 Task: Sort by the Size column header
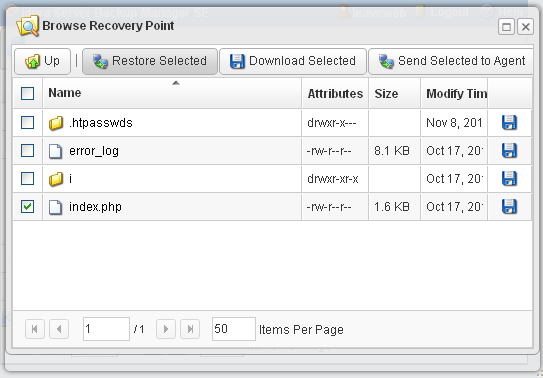pyautogui.click(x=394, y=93)
